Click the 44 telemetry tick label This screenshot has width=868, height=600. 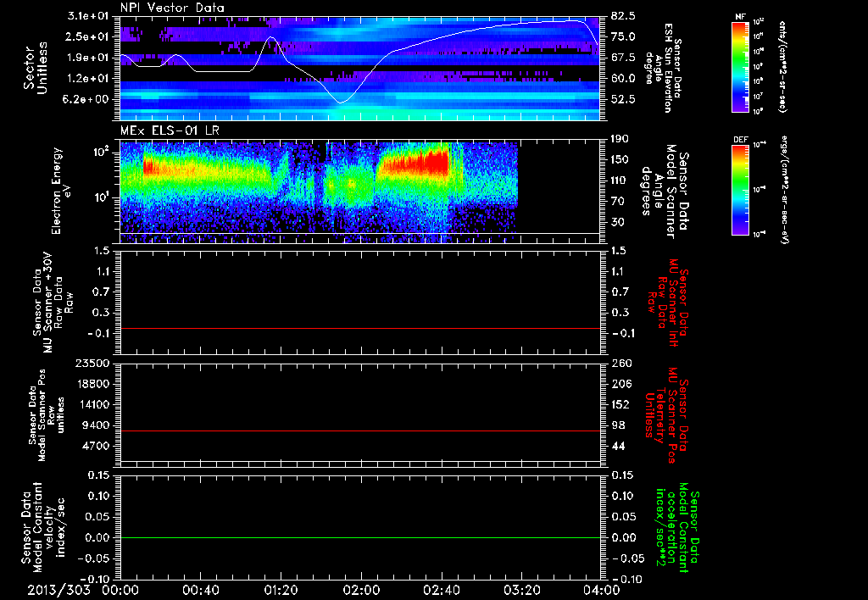tap(618, 446)
